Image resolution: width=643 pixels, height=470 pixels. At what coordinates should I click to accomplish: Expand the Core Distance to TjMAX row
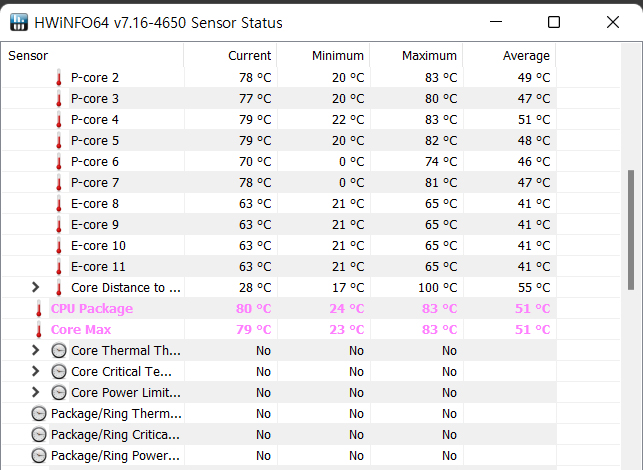pos(36,288)
